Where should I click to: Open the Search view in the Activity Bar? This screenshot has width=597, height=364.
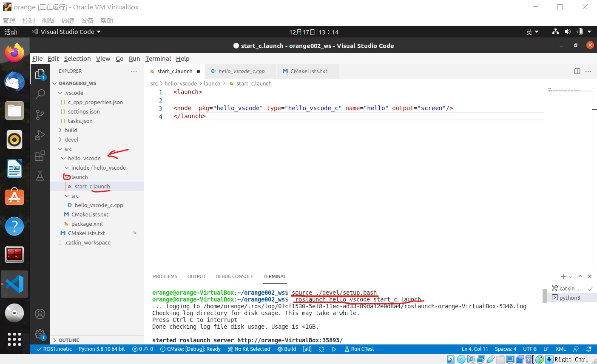[x=40, y=94]
